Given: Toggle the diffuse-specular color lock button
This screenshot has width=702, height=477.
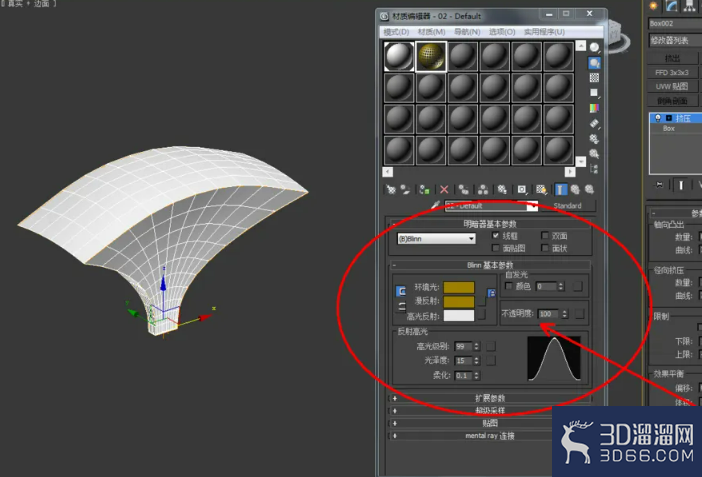Looking at the screenshot, I should pos(401,307).
